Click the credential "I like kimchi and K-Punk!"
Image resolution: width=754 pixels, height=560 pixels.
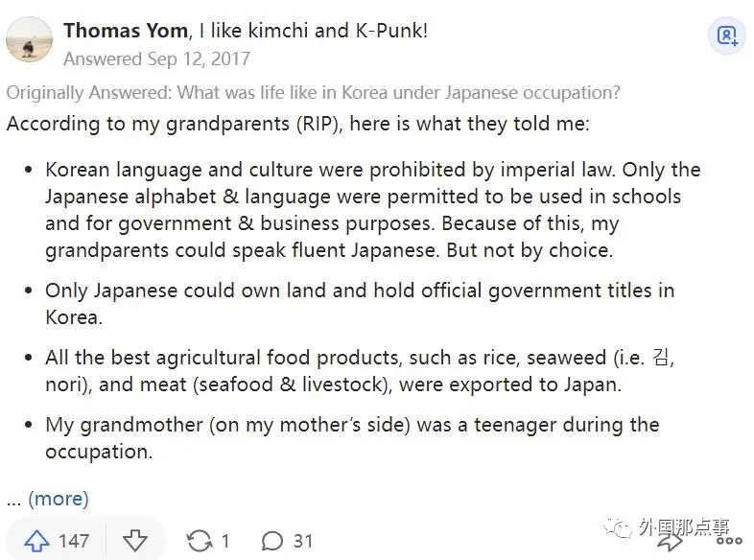(x=313, y=31)
